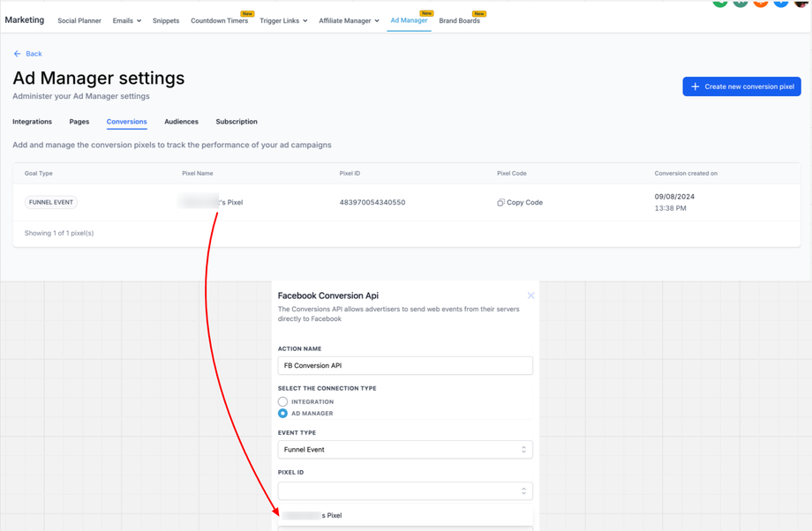812x531 pixels.
Task: Click the plus icon on Create new conversion pixel
Action: [695, 86]
